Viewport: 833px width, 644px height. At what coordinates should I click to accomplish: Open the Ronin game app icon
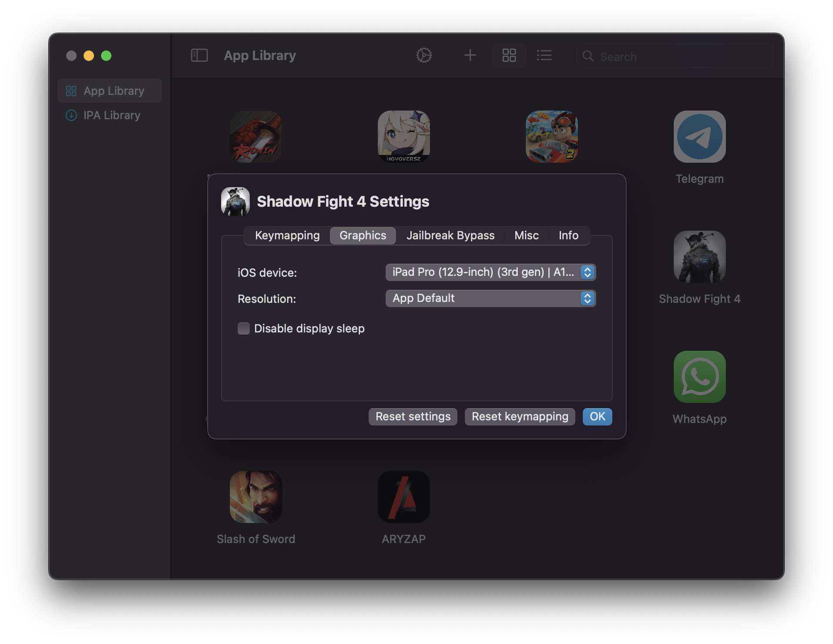pos(256,137)
